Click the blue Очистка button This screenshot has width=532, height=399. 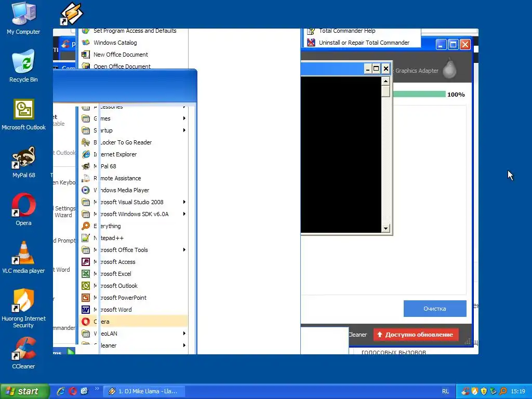click(435, 309)
